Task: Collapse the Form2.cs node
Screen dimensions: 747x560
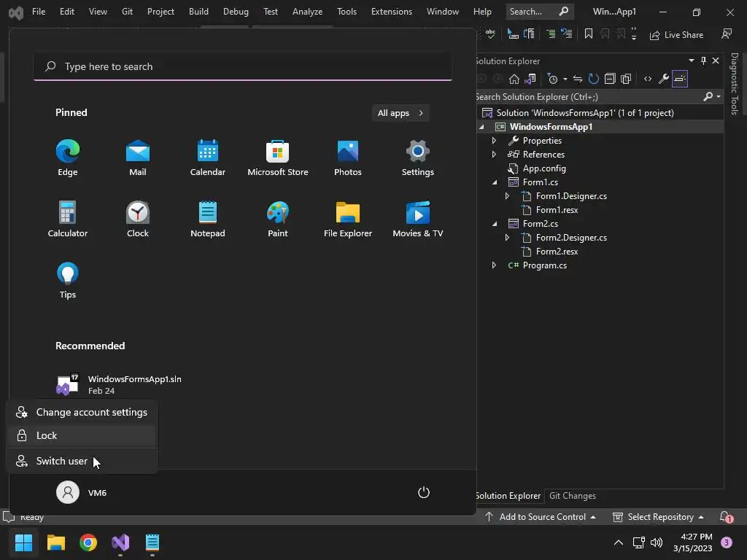Action: pos(495,224)
